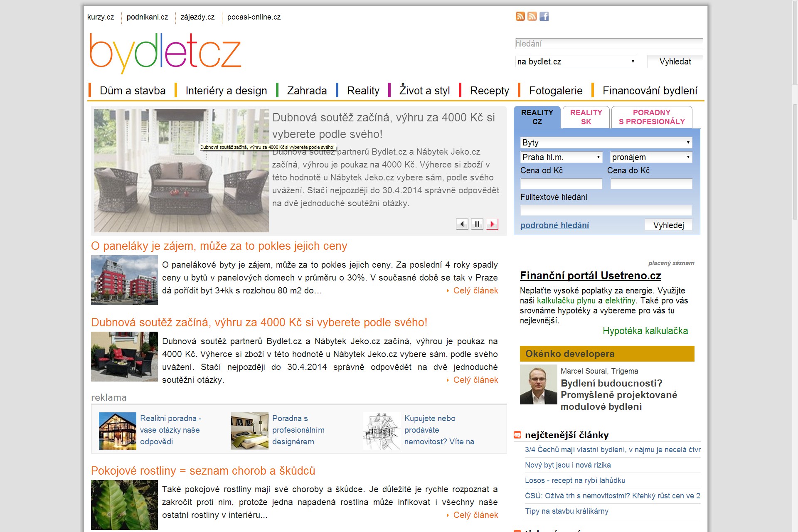Open the podrobné hledání link

point(554,225)
